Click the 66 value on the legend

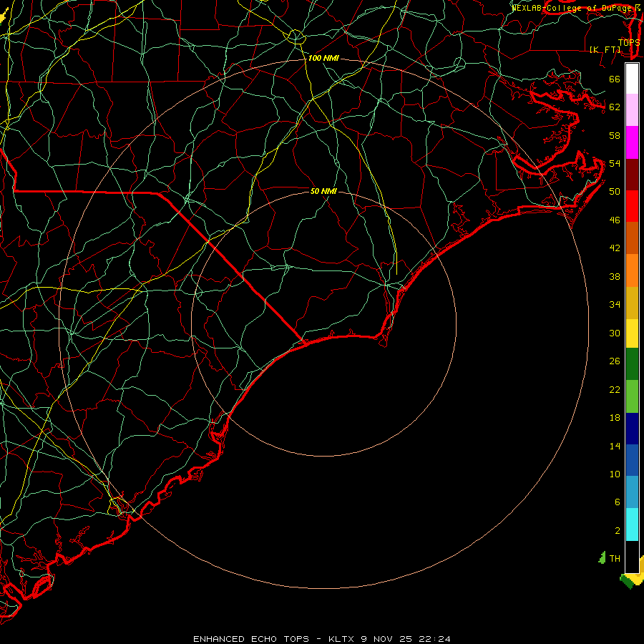click(615, 79)
